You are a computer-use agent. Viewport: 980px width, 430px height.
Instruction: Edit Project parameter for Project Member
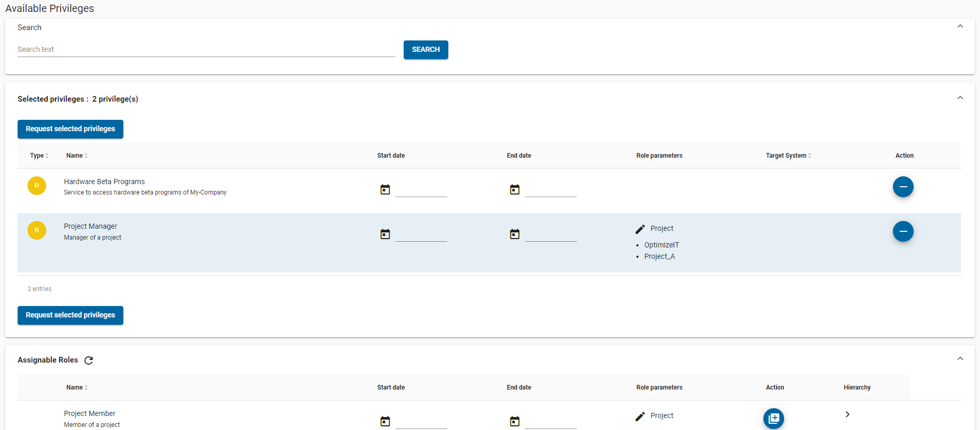pos(641,416)
